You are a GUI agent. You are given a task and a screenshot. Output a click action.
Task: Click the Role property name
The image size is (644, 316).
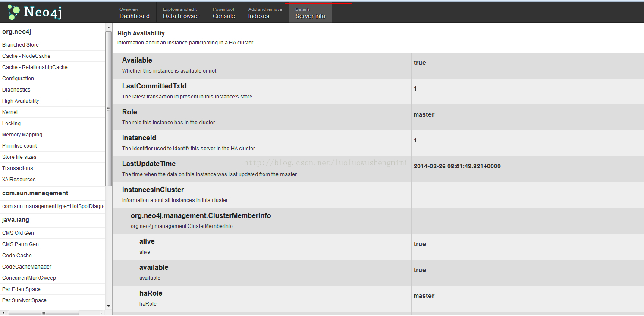point(129,112)
